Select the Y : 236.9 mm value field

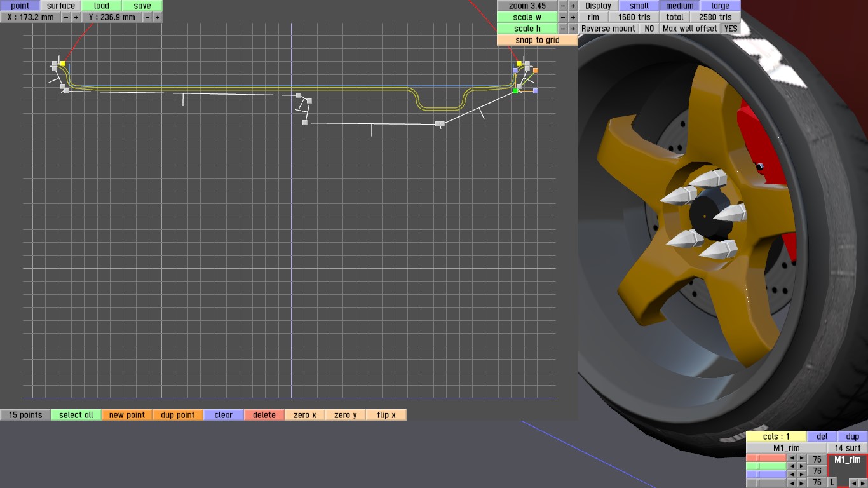tap(112, 17)
